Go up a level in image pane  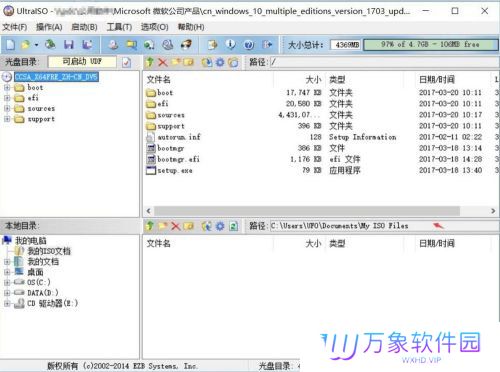point(150,62)
